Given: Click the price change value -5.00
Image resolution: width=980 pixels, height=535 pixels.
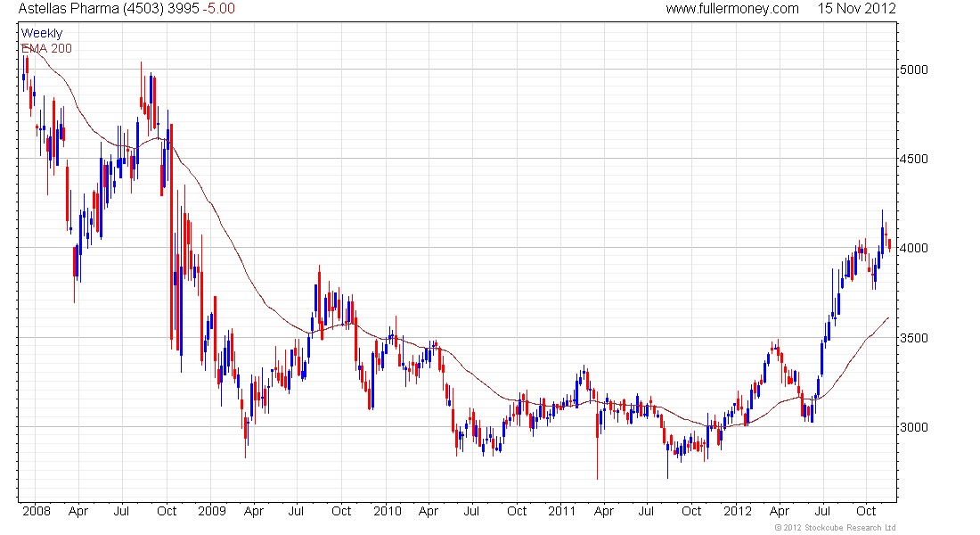Looking at the screenshot, I should pyautogui.click(x=219, y=9).
